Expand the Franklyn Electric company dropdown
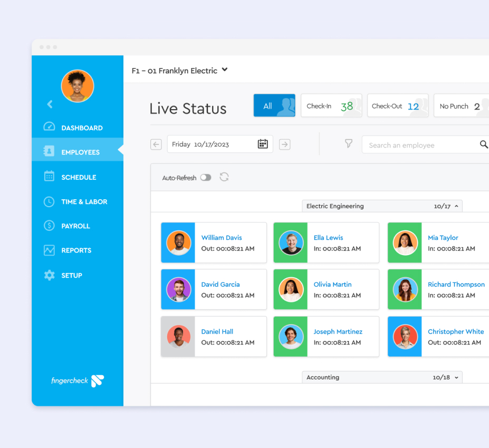This screenshot has height=448, width=489. [x=225, y=70]
